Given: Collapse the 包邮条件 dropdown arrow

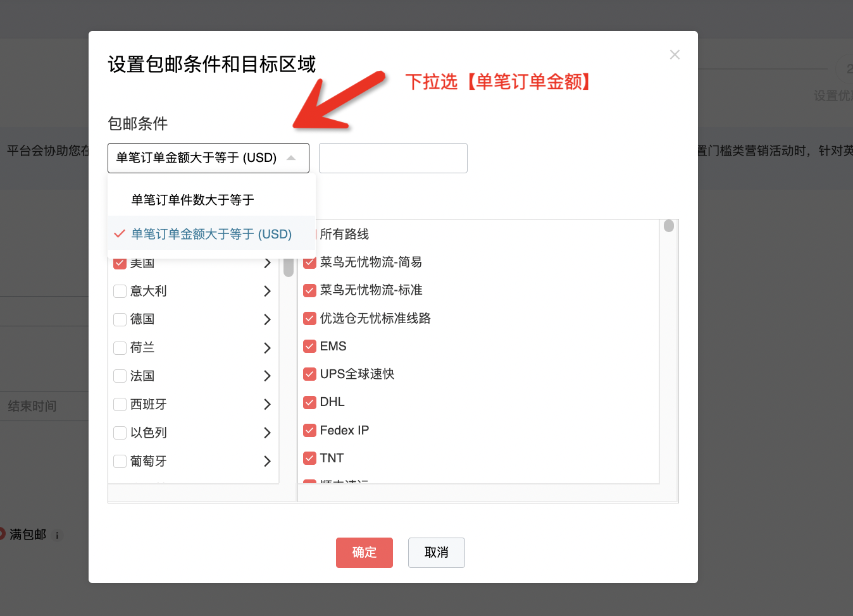Looking at the screenshot, I should point(291,158).
